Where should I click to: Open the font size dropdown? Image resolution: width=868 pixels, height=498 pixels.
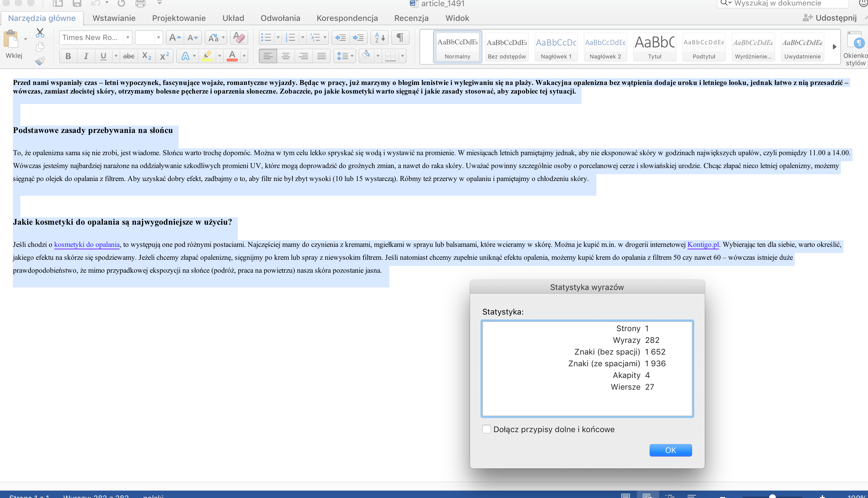[x=158, y=38]
